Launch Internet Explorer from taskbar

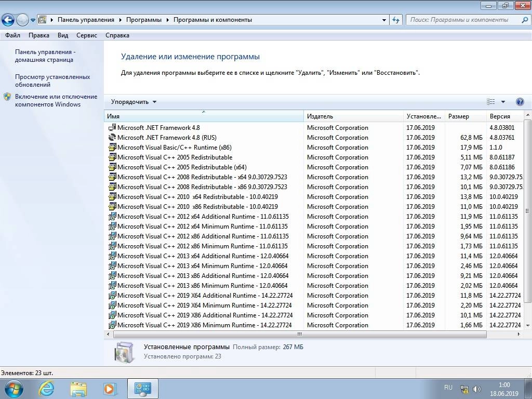click(x=46, y=389)
